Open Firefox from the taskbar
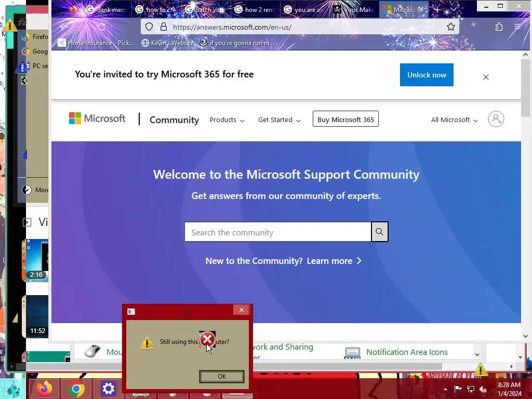Viewport: 532px width, 399px height. (44, 389)
